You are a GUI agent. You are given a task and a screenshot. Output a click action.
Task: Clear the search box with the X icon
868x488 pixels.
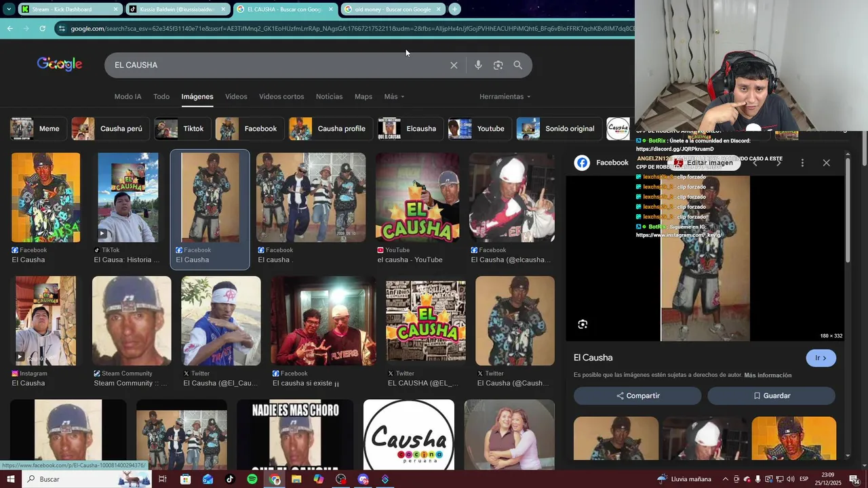pyautogui.click(x=454, y=65)
